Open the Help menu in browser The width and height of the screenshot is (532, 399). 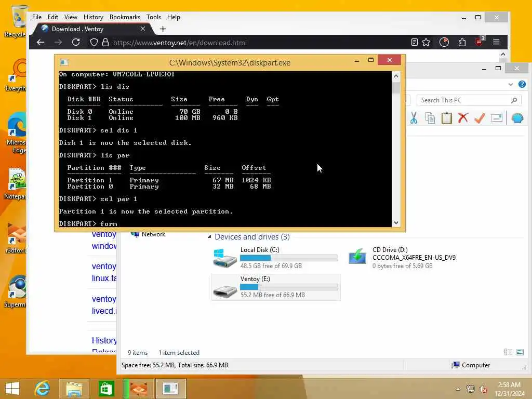(174, 17)
